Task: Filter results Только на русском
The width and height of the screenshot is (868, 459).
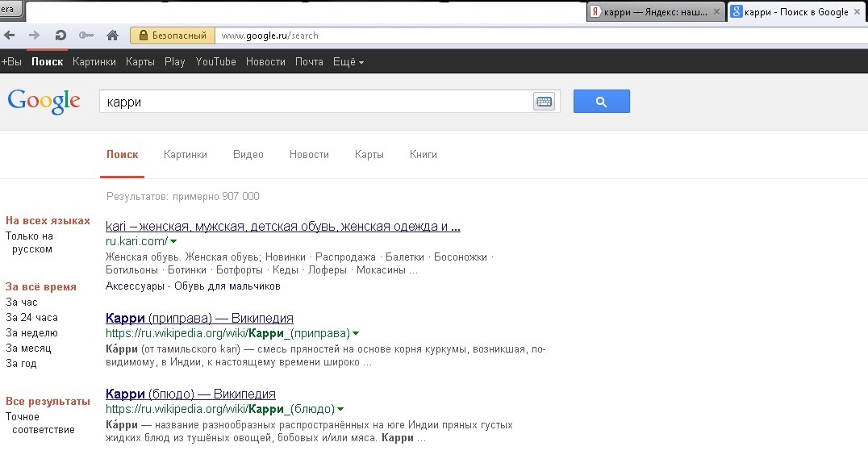Action: pos(29,243)
